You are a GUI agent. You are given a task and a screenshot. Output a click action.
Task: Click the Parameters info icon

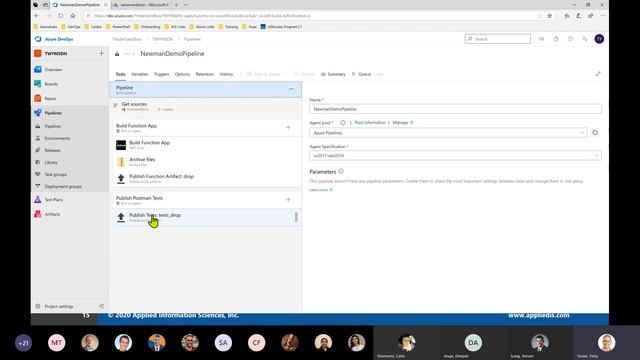click(x=341, y=171)
